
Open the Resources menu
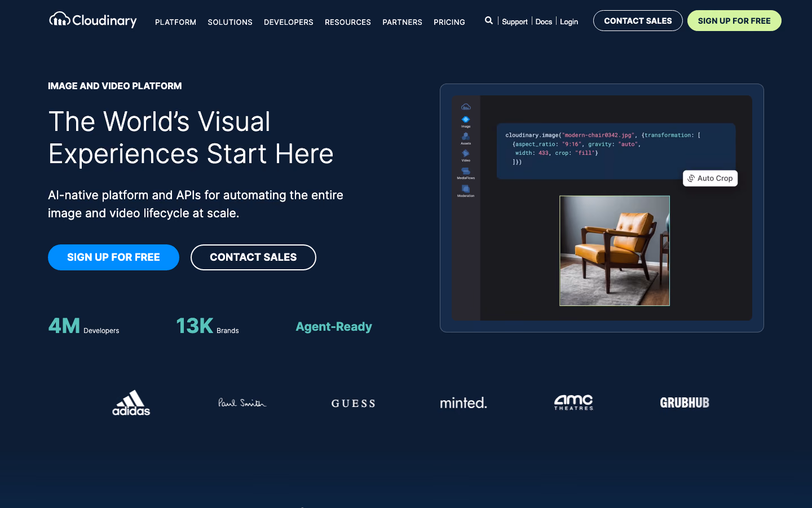(x=348, y=22)
